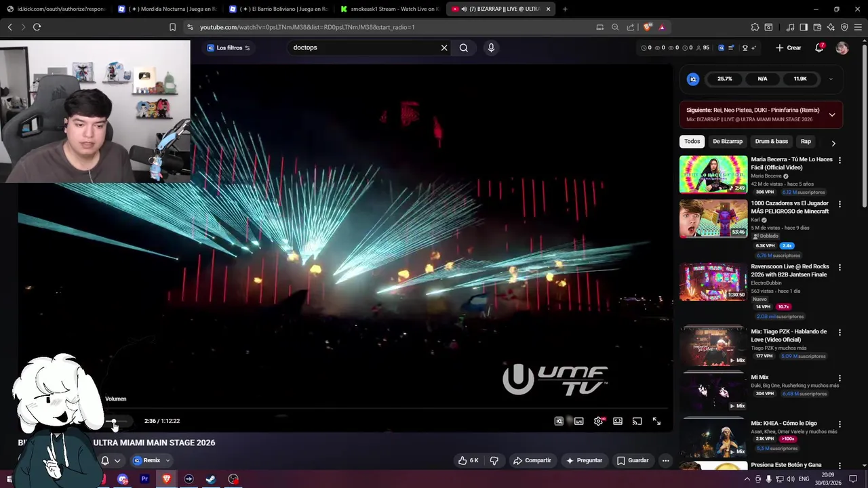The height and width of the screenshot is (488, 868).
Task: Click the Compartir share button
Action: click(532, 460)
